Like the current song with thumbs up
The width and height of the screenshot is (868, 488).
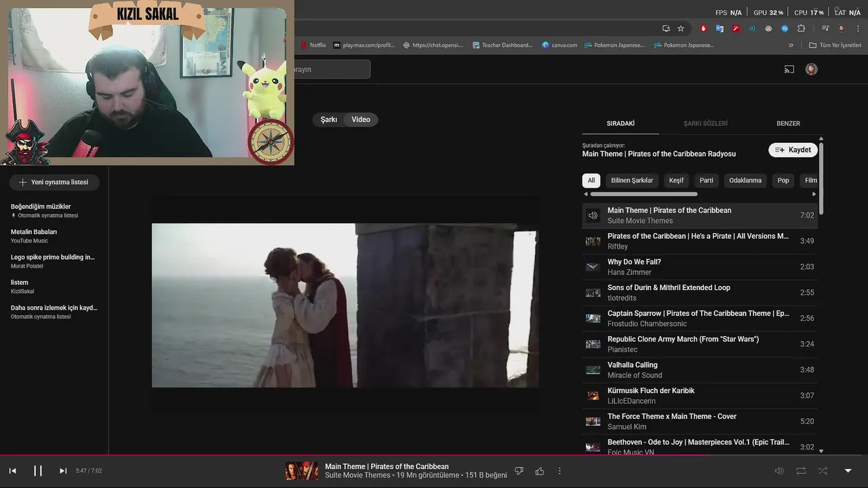(x=540, y=471)
